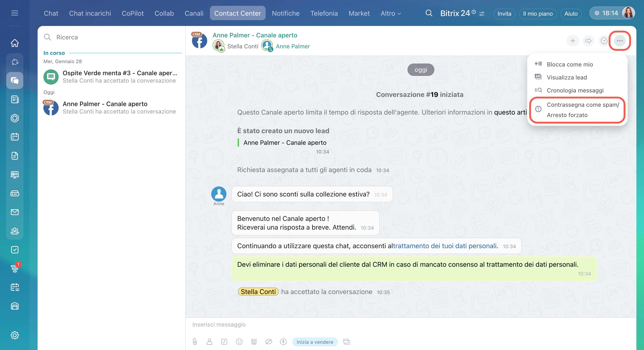
Task: Click the add participant plus icon
Action: coord(572,41)
